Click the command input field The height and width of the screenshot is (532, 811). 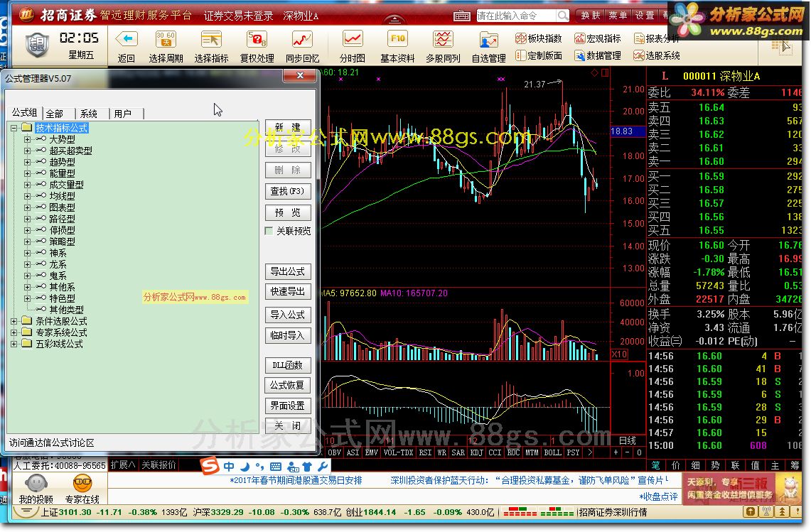pos(516,16)
